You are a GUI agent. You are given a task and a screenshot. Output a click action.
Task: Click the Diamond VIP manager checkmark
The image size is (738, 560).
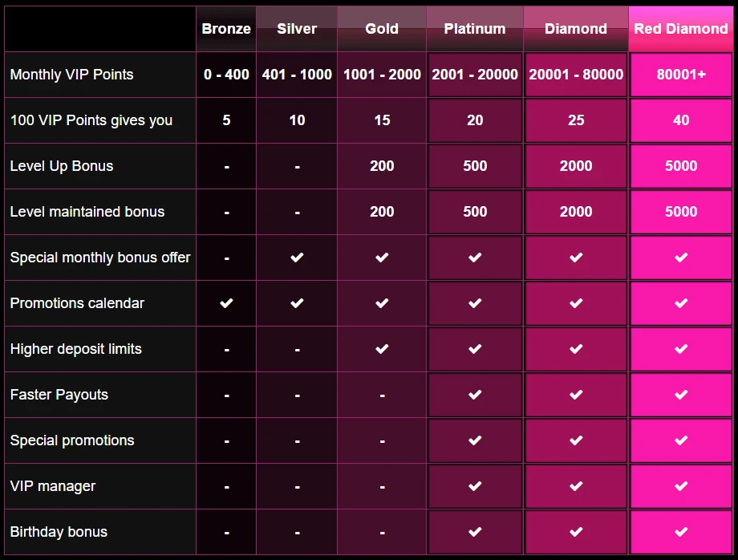tap(576, 486)
